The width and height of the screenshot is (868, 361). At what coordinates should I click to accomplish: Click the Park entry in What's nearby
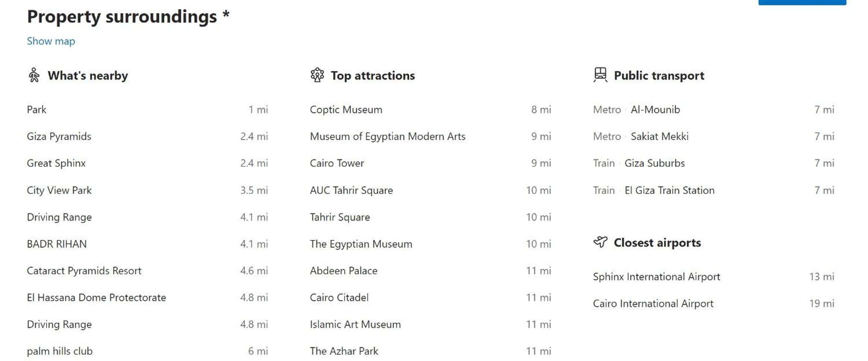(37, 110)
